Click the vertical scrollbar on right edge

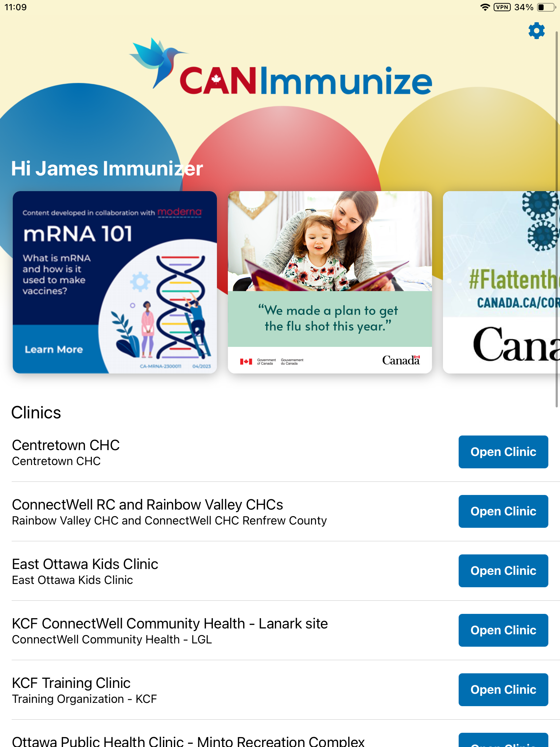click(x=557, y=219)
